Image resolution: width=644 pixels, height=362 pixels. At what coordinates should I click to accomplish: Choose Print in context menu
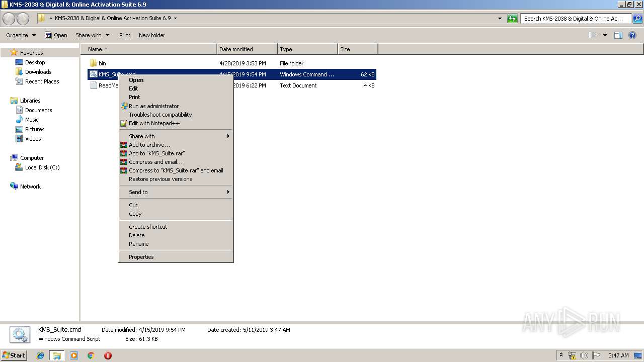click(176, 97)
